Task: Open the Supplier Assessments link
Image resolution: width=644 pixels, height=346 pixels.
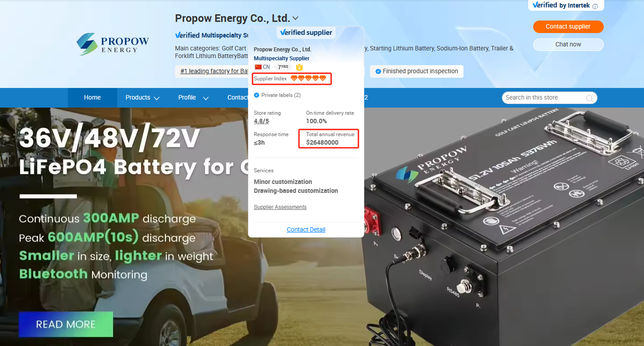Action: [280, 207]
